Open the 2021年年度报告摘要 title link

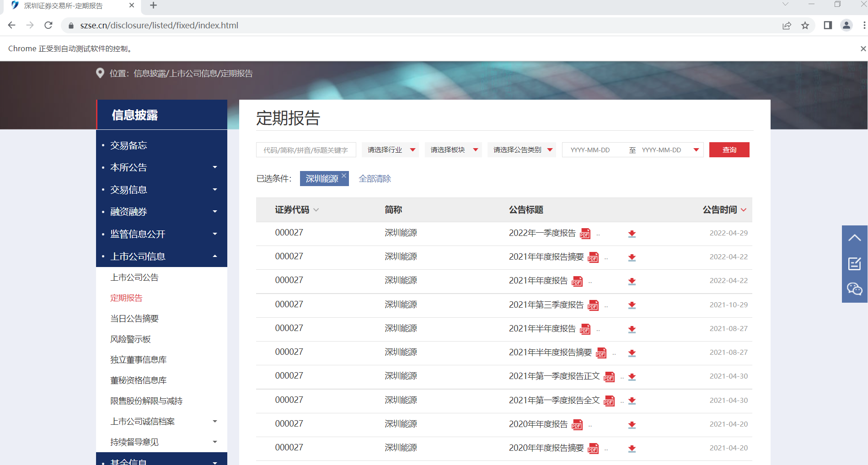(546, 257)
